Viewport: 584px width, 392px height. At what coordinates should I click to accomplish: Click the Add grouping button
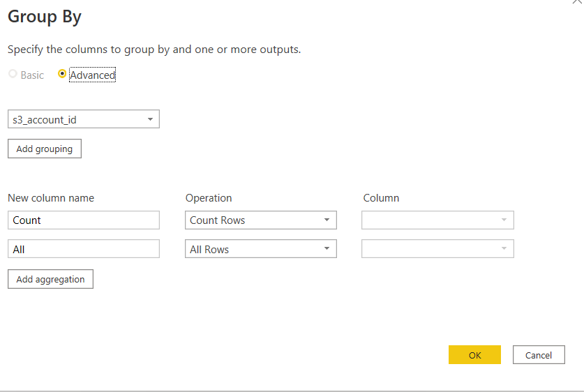click(x=45, y=149)
